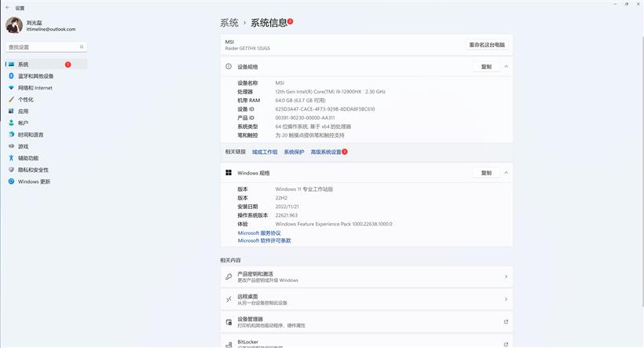Click the 设备管理器 icon
This screenshot has width=644, height=348.
click(x=229, y=322)
